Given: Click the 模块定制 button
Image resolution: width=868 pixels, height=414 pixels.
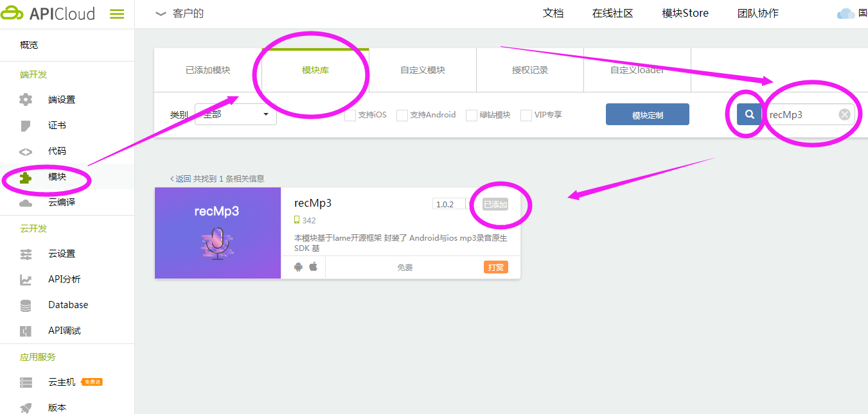Looking at the screenshot, I should click(647, 115).
